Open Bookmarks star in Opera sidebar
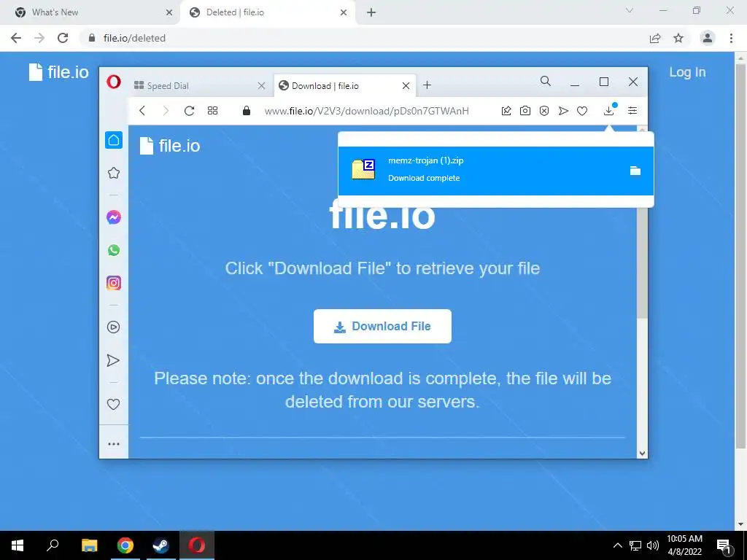The height and width of the screenshot is (560, 747). coord(113,173)
